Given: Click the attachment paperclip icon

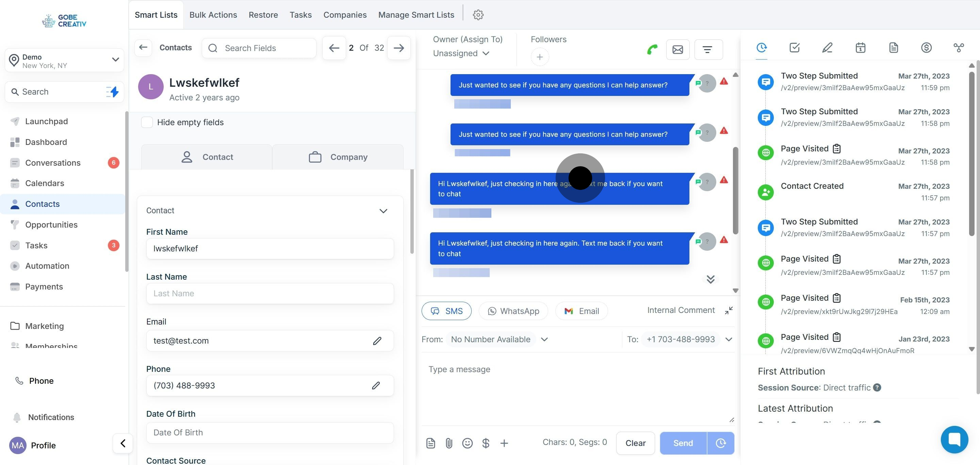Looking at the screenshot, I should (x=449, y=443).
